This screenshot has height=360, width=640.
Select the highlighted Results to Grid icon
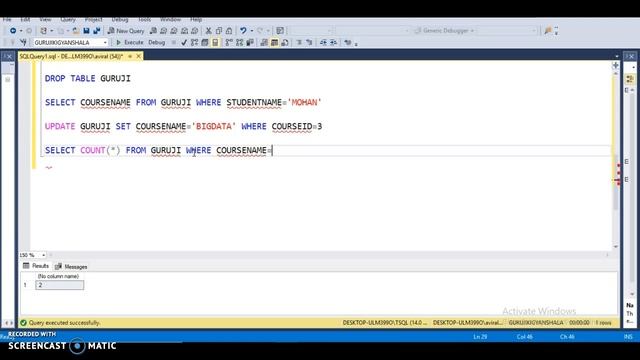tap(274, 42)
